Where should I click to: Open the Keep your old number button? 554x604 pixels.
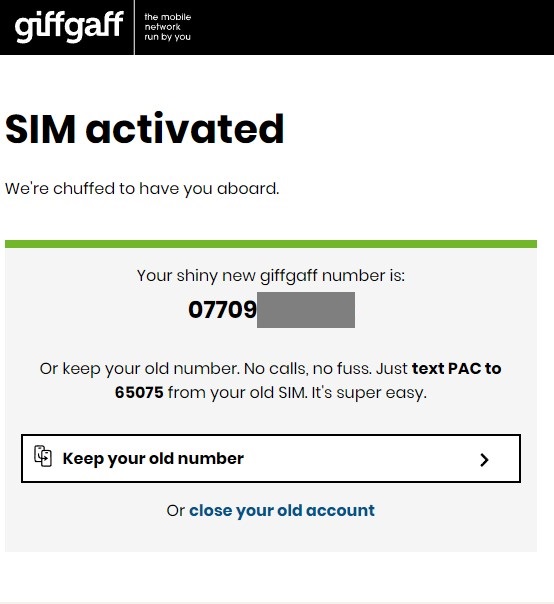click(x=271, y=458)
